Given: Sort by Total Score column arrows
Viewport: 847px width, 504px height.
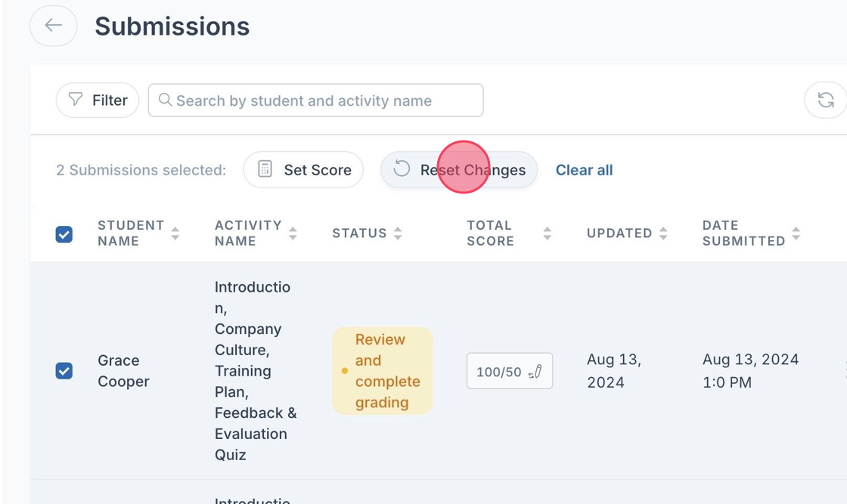Looking at the screenshot, I should 547,233.
